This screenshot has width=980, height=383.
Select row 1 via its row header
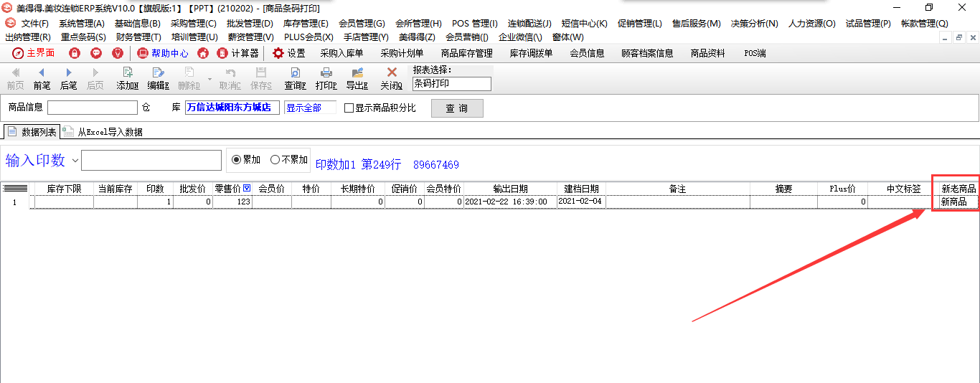tap(14, 202)
